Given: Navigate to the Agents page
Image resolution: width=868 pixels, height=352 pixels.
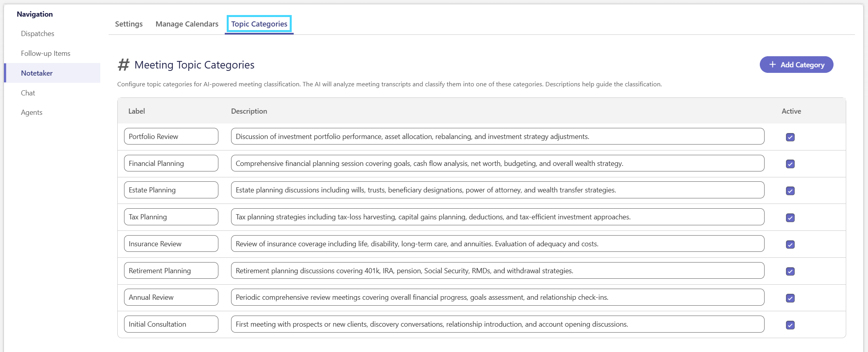Looking at the screenshot, I should (32, 112).
